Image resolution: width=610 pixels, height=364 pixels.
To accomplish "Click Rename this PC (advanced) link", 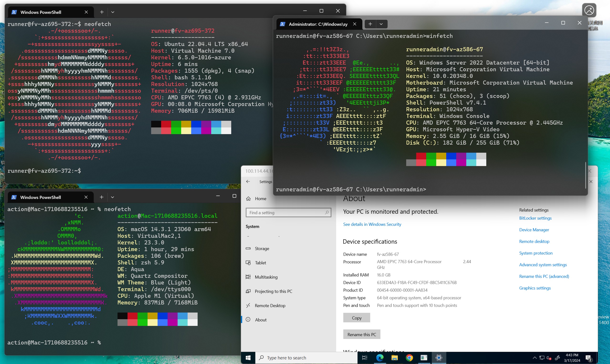I will coord(544,276).
